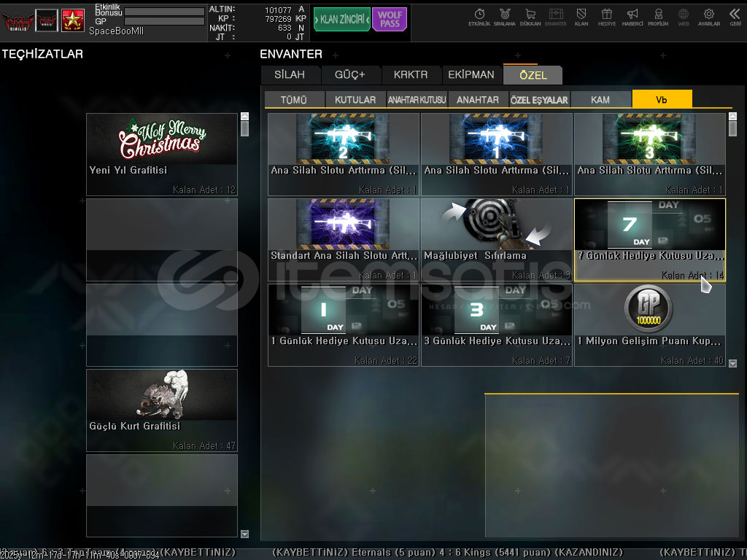Go back with the Geri arrow

[735, 17]
